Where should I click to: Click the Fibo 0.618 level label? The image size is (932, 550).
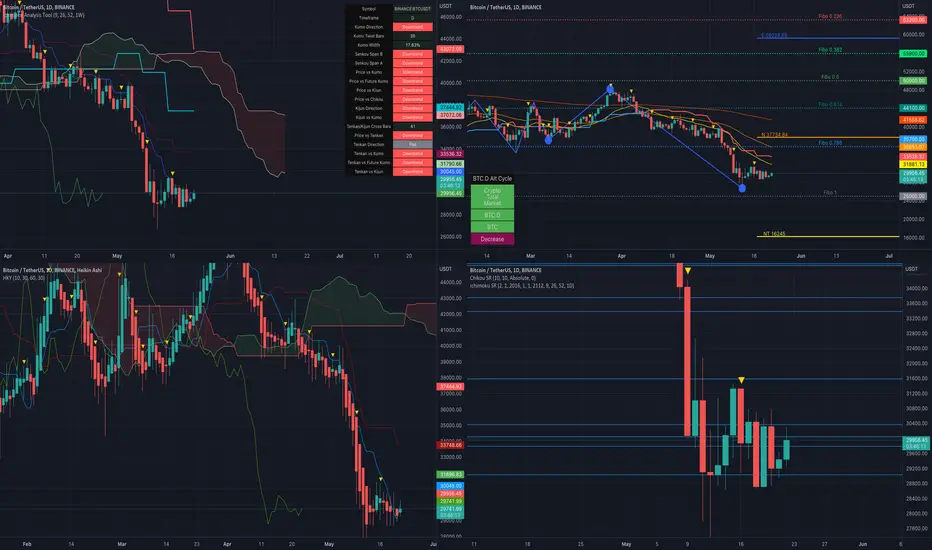[x=830, y=105]
